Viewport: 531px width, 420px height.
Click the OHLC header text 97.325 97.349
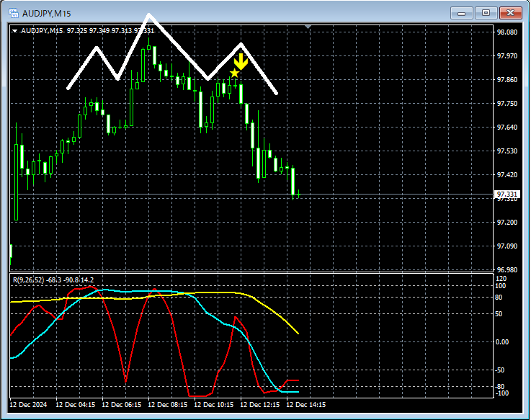tap(88, 31)
